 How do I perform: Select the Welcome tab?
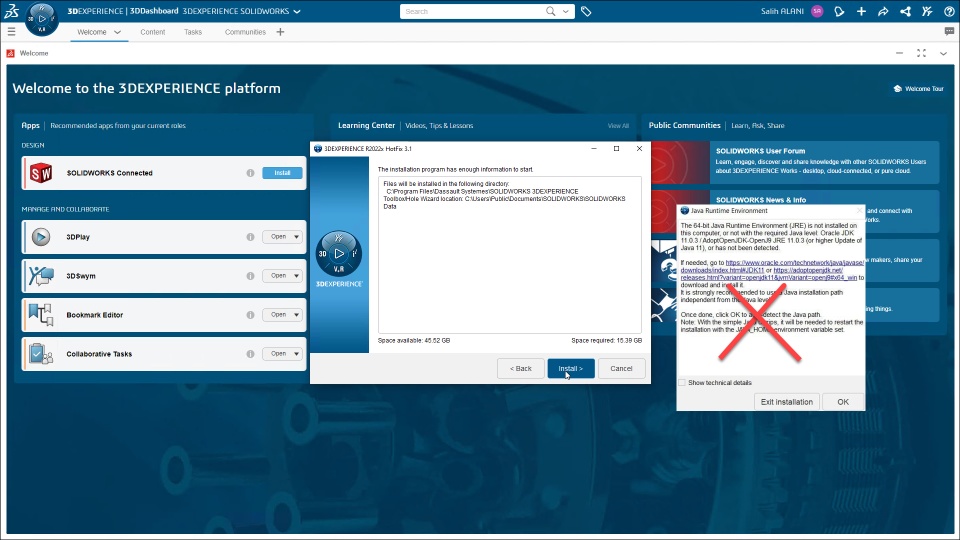pyautogui.click(x=92, y=32)
